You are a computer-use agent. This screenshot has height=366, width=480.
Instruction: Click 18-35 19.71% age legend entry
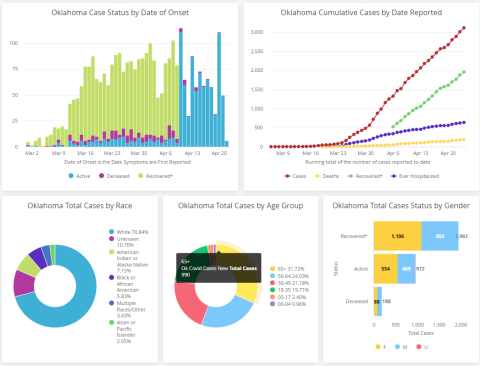(289, 290)
